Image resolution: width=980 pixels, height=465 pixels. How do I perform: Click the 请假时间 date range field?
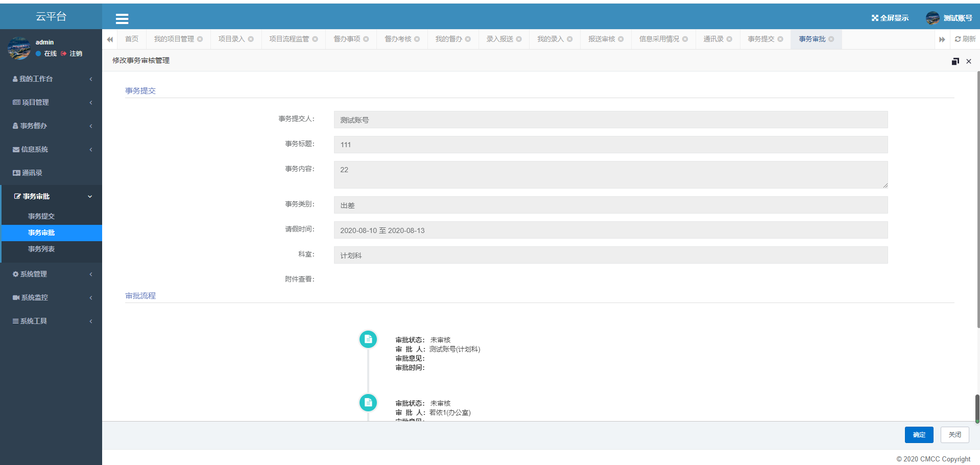click(611, 230)
